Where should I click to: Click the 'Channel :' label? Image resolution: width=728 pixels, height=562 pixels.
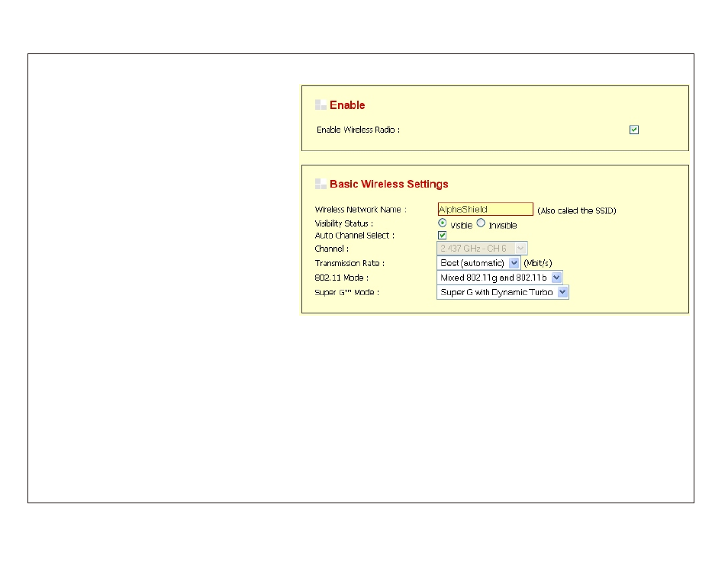(331, 249)
